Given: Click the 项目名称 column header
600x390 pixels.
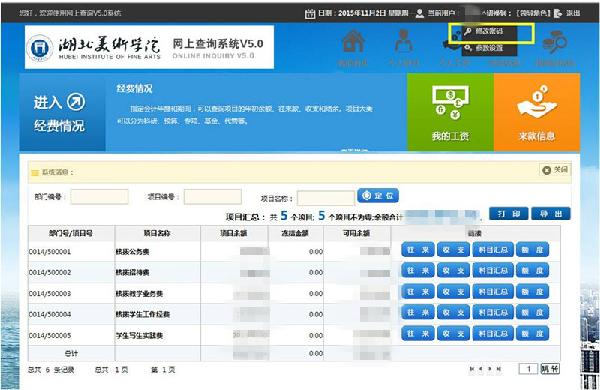Looking at the screenshot, I should coord(157,233).
